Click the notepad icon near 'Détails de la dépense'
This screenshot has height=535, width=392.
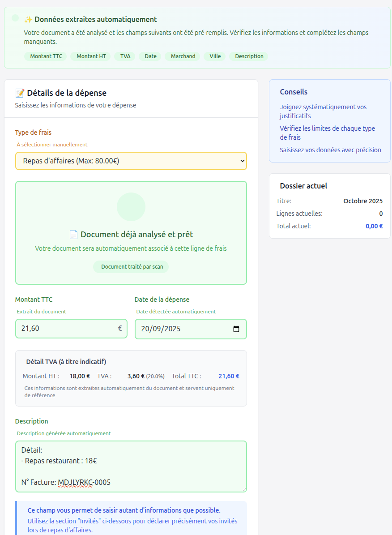[x=20, y=93]
